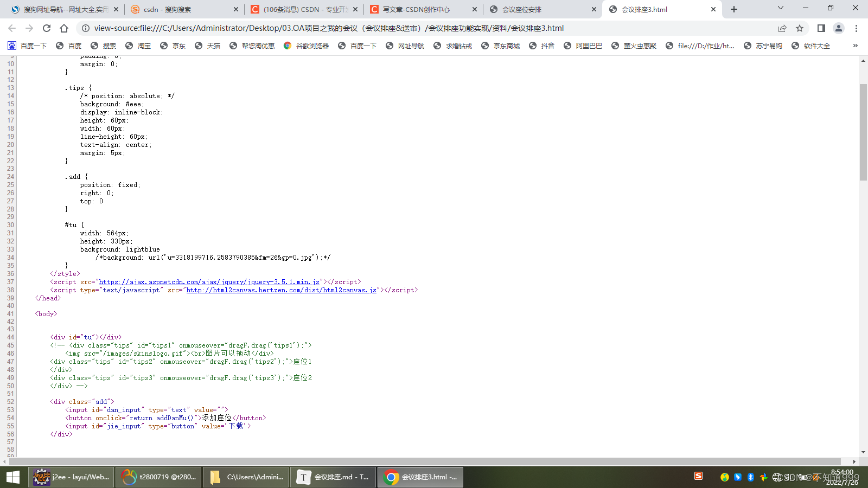Screen dimensions: 868x488
Task: Click the vertical scrollbar down arrow
Action: 863,452
